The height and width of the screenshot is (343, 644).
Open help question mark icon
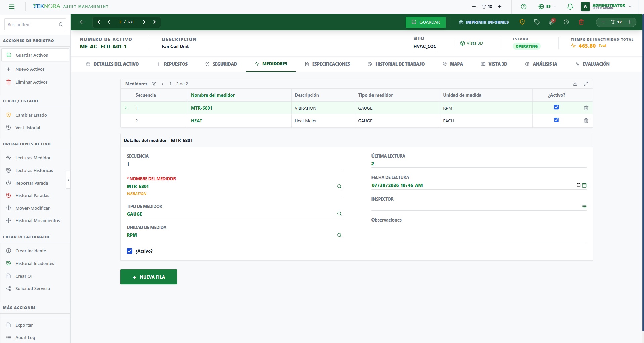[x=523, y=7]
